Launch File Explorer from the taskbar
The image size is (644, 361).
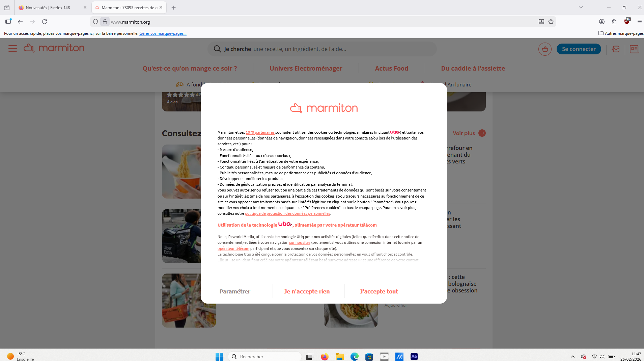point(339,357)
